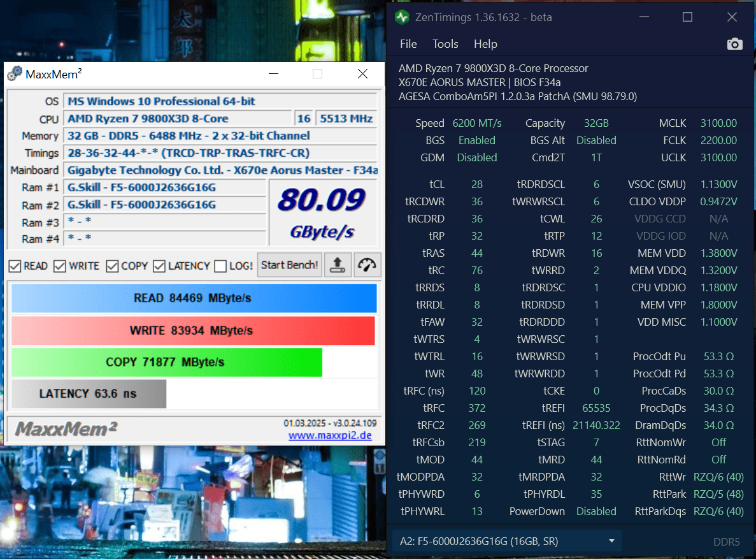The width and height of the screenshot is (756, 559).
Task: Click the 80.09 GByte/s score display
Action: (322, 213)
